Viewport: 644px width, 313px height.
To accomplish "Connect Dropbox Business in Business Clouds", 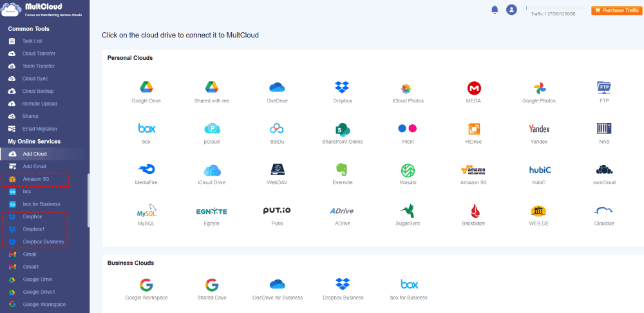I will tap(343, 289).
